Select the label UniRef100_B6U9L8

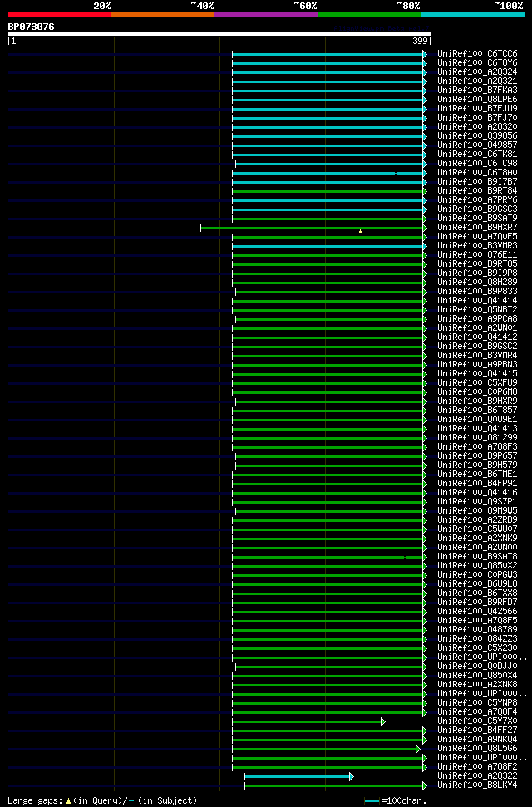(477, 584)
